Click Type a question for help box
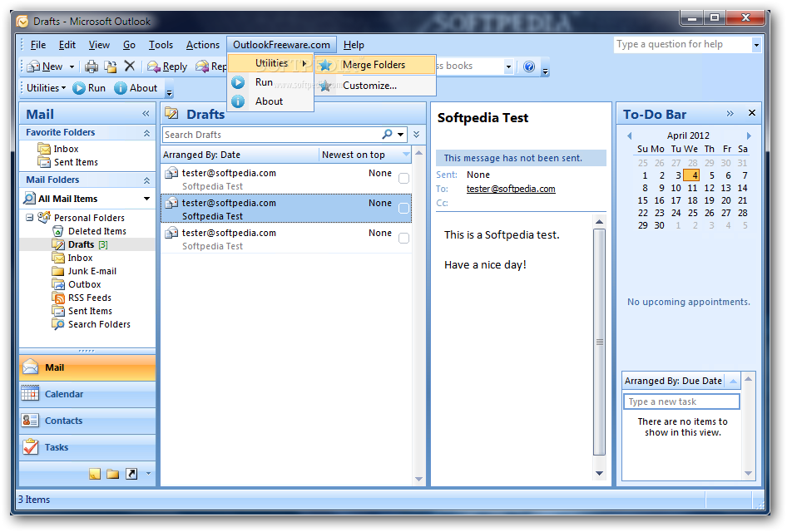787x532 pixels. (x=683, y=45)
